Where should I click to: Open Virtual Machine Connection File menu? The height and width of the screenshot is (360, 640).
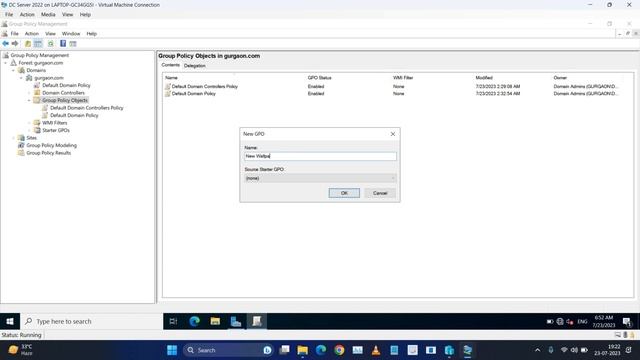click(x=9, y=15)
